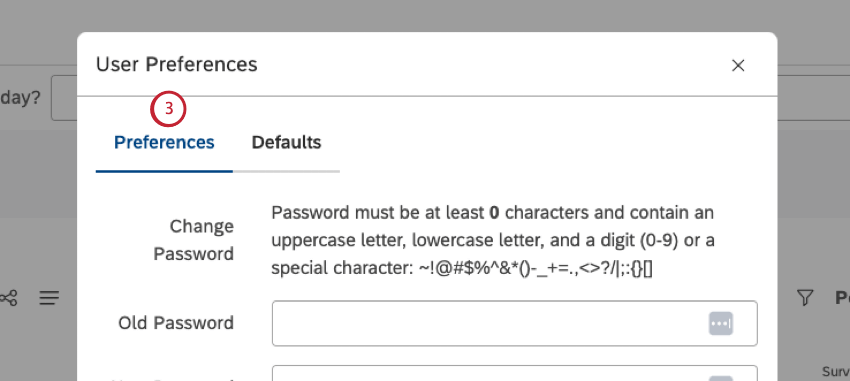Image resolution: width=850 pixels, height=381 pixels.
Task: Click the "day?" prompt text at left
Action: pos(20,99)
